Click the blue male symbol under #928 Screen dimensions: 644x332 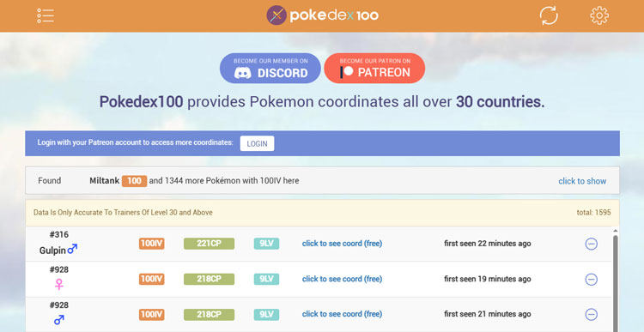[59, 320]
